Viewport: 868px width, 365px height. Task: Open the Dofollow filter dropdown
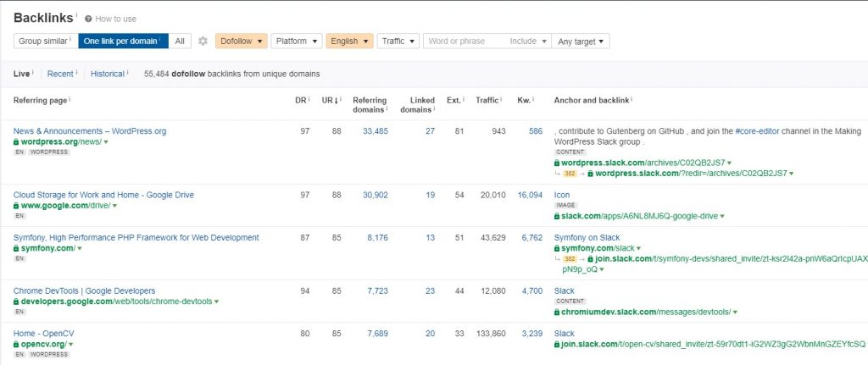(242, 41)
